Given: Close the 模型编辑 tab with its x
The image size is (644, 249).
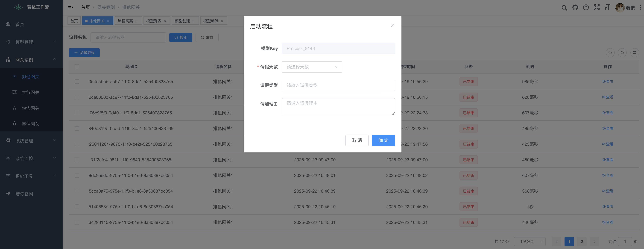Looking at the screenshot, I should click(222, 21).
